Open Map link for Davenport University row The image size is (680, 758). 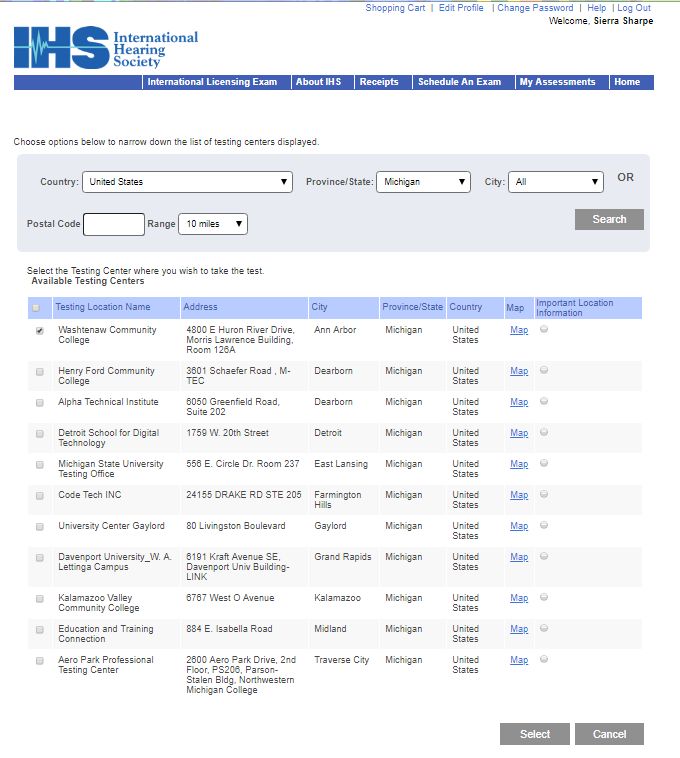[519, 556]
